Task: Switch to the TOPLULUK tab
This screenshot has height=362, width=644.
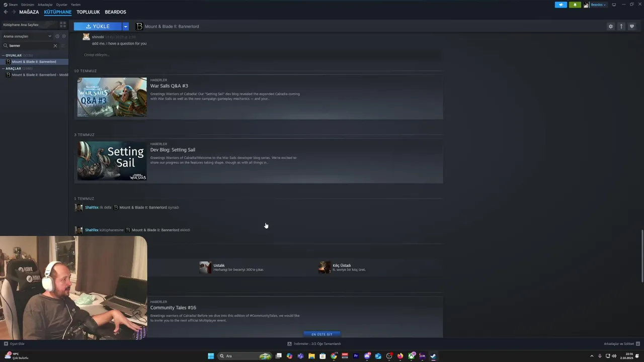Action: (88, 12)
